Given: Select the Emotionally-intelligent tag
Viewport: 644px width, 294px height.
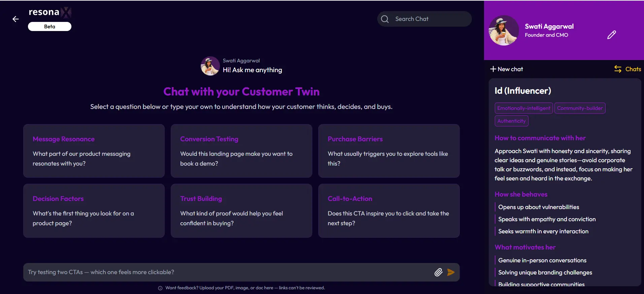Looking at the screenshot, I should pos(524,108).
